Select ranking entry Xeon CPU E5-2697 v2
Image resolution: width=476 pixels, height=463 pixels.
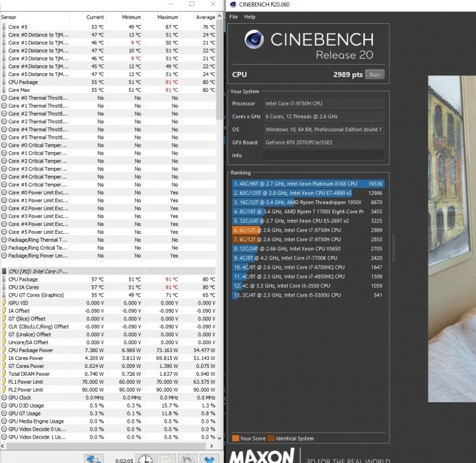[308, 221]
